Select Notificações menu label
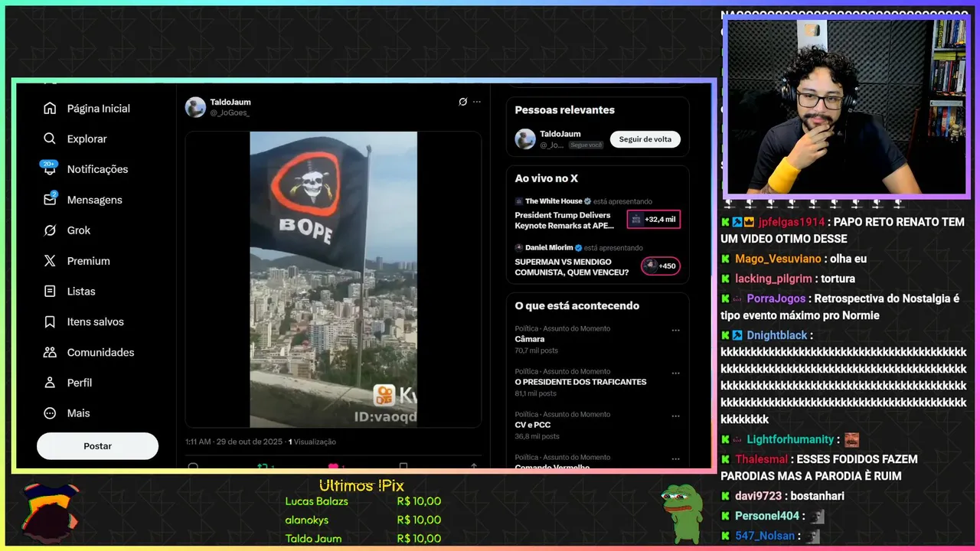Viewport: 980px width, 551px height. pos(97,169)
